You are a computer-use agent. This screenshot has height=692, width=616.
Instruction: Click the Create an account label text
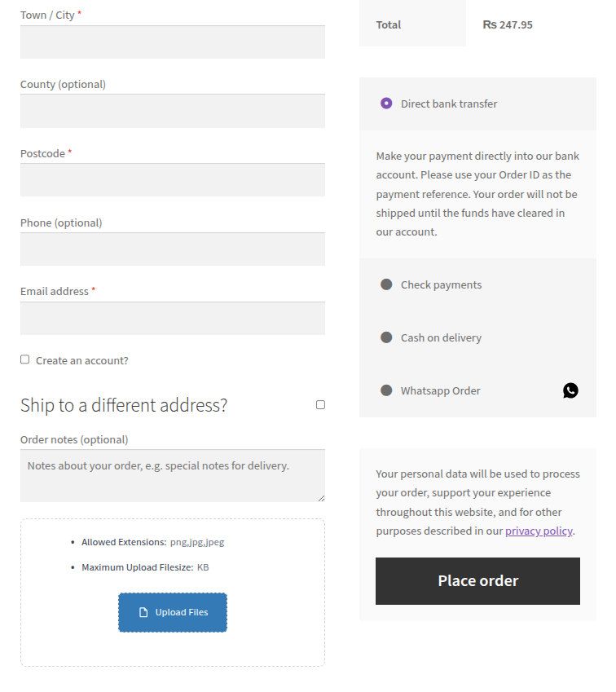[82, 360]
